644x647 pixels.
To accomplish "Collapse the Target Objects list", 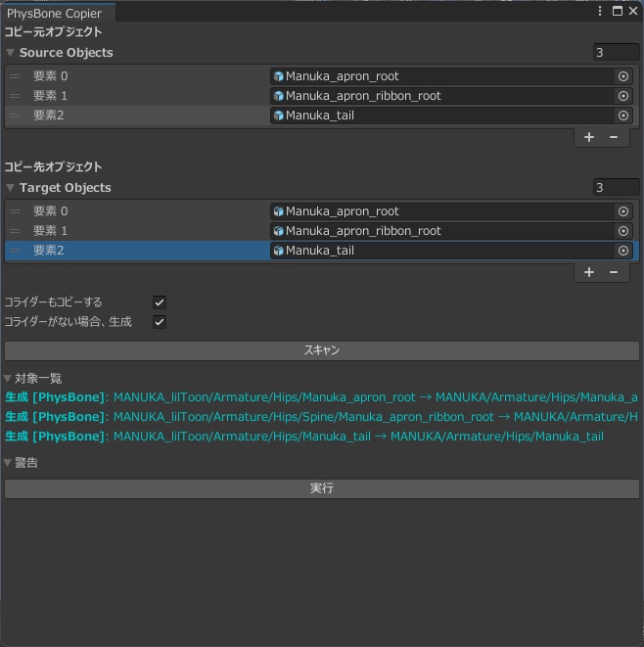I will coord(11,188).
